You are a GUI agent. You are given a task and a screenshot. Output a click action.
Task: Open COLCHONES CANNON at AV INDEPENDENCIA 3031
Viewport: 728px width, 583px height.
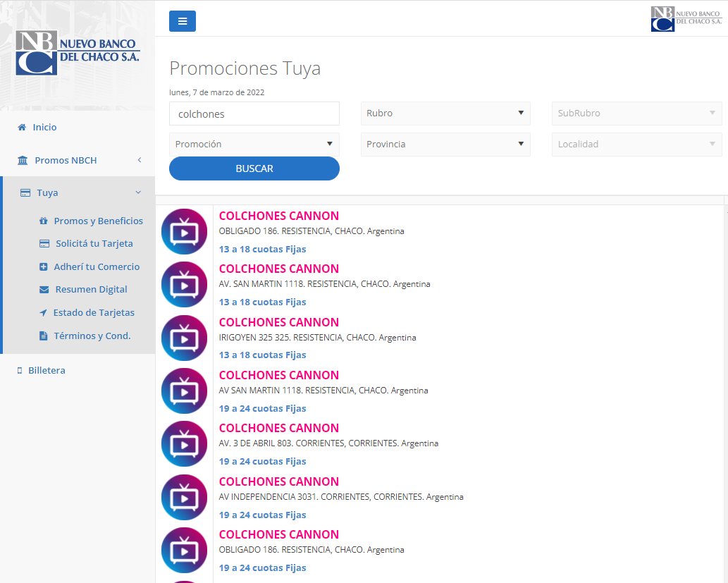tap(278, 481)
